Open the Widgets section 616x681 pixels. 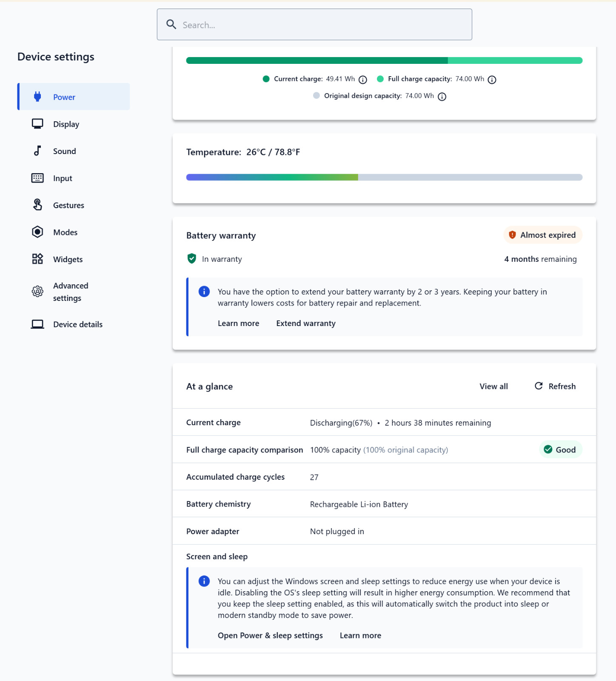74,259
